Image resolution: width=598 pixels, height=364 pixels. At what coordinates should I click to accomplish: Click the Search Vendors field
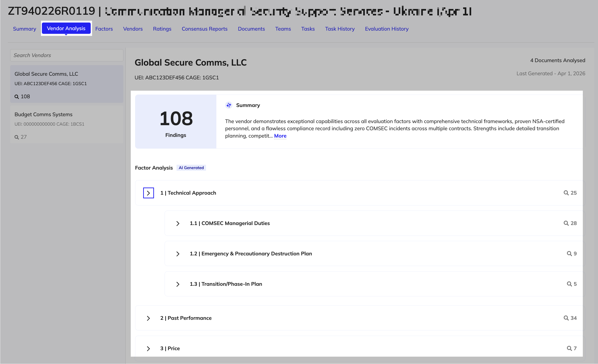67,55
